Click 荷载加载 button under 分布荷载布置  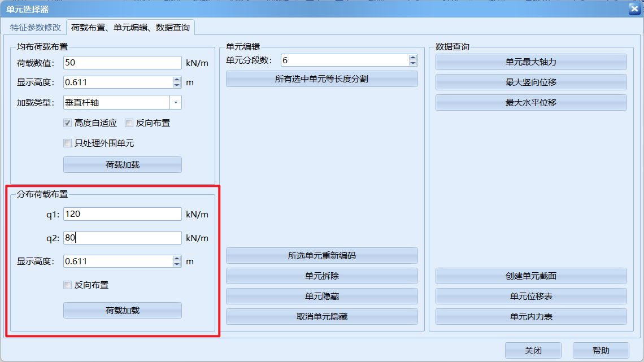pos(123,311)
